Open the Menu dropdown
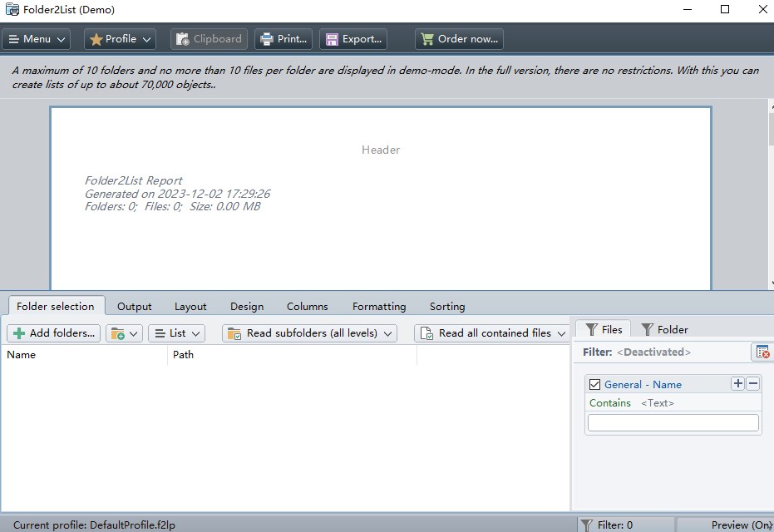Screen dimensions: 774x532 point(37,39)
